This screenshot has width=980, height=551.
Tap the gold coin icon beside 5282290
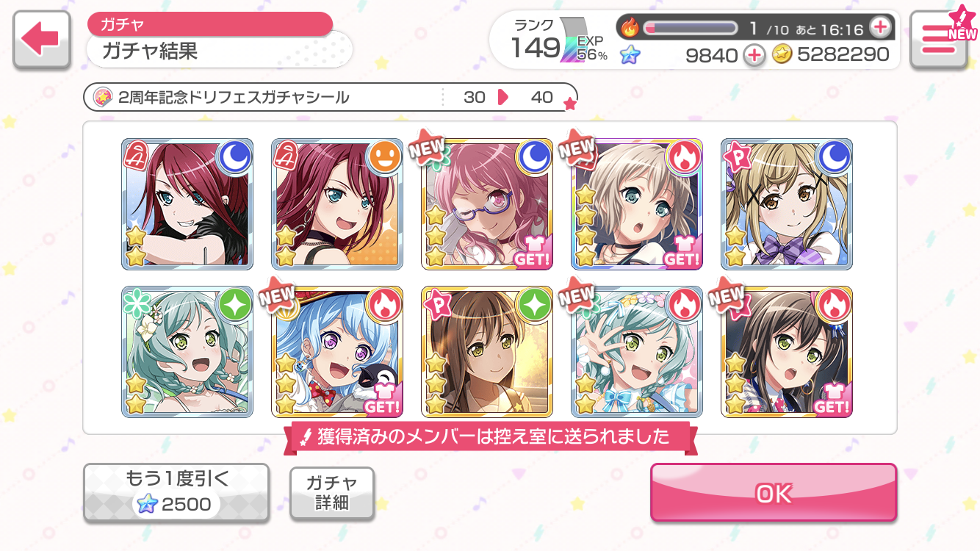coord(782,54)
